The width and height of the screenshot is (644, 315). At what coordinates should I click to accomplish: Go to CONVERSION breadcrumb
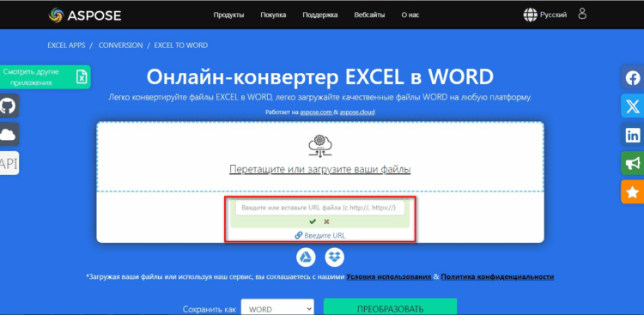(x=121, y=45)
